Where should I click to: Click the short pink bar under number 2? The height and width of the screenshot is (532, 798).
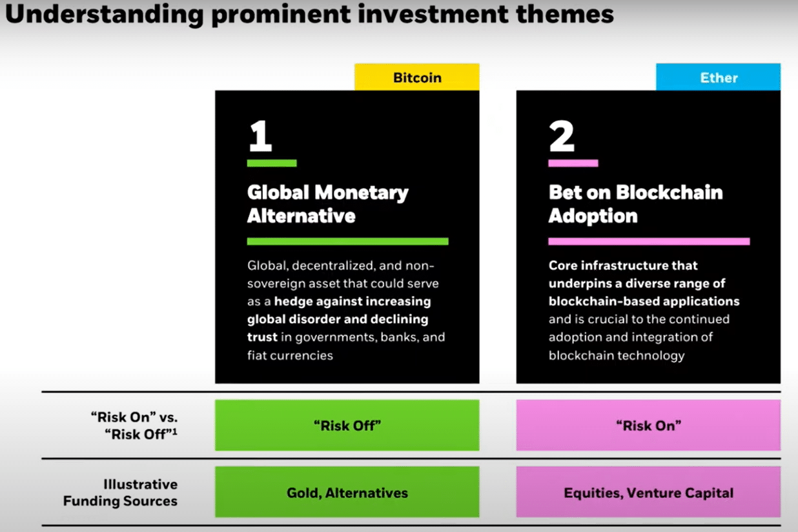pyautogui.click(x=573, y=163)
